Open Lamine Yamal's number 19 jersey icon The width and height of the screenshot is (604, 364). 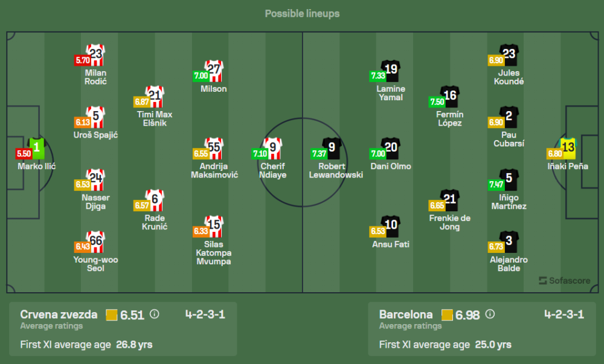391,70
